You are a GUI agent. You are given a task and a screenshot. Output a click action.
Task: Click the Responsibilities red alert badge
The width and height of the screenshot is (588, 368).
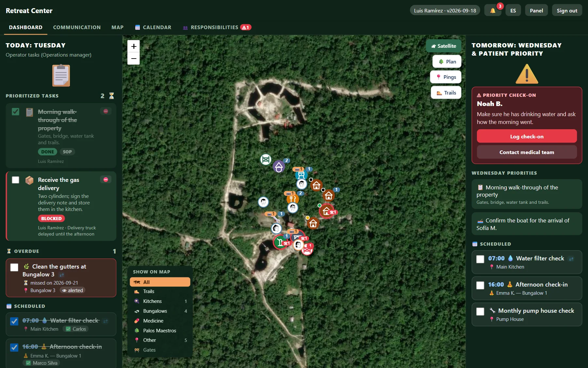tap(246, 27)
